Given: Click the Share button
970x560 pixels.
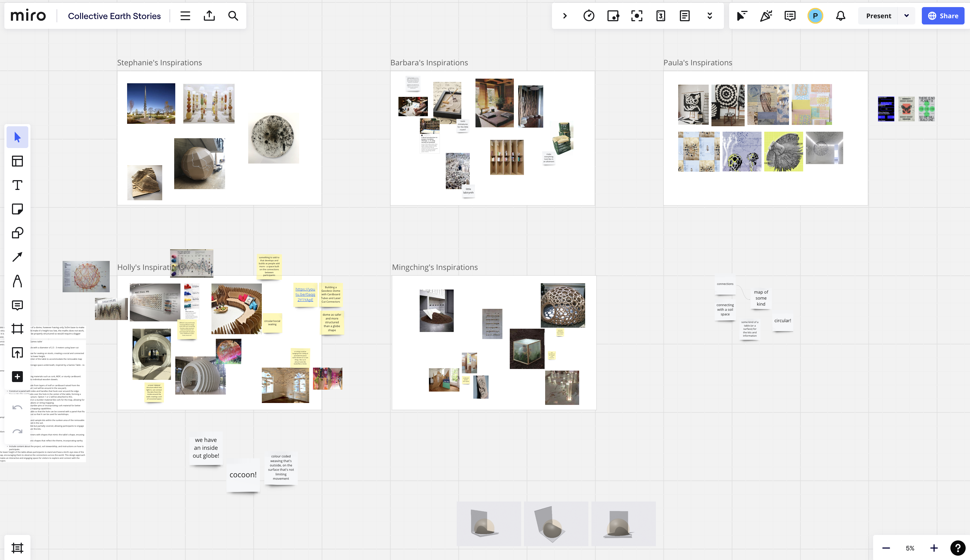Looking at the screenshot, I should [943, 16].
